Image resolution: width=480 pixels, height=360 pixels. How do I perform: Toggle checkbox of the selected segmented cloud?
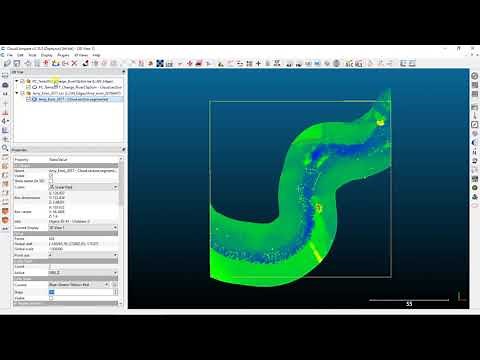coord(28,99)
